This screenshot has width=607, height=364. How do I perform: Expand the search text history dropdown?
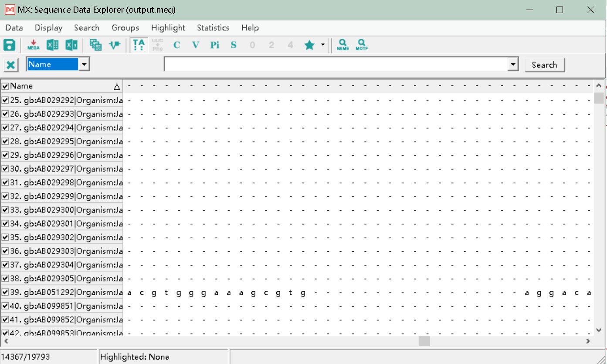[x=514, y=65]
